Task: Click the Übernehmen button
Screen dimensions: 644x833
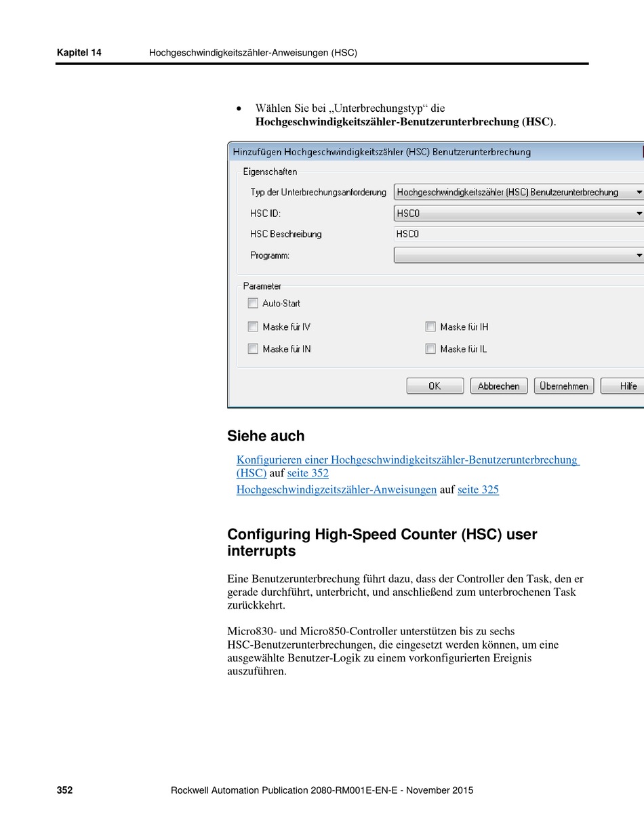Action: click(x=564, y=386)
